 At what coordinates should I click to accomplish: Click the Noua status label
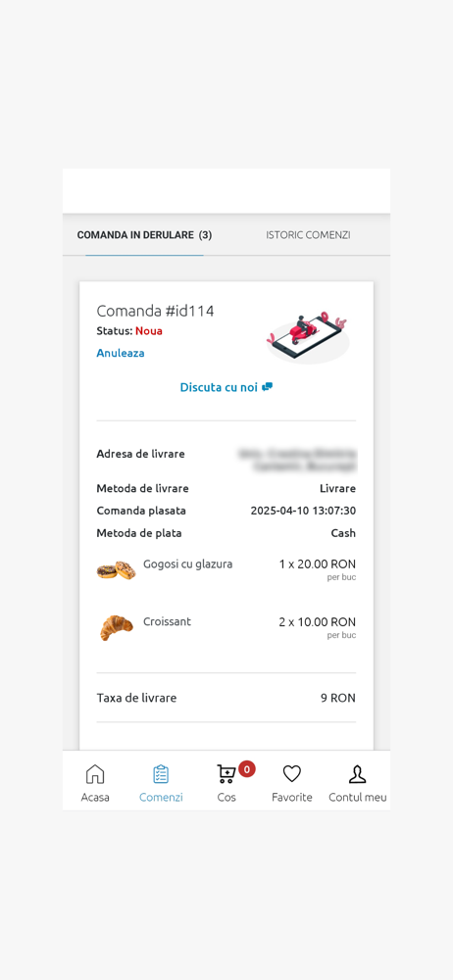[x=149, y=330]
